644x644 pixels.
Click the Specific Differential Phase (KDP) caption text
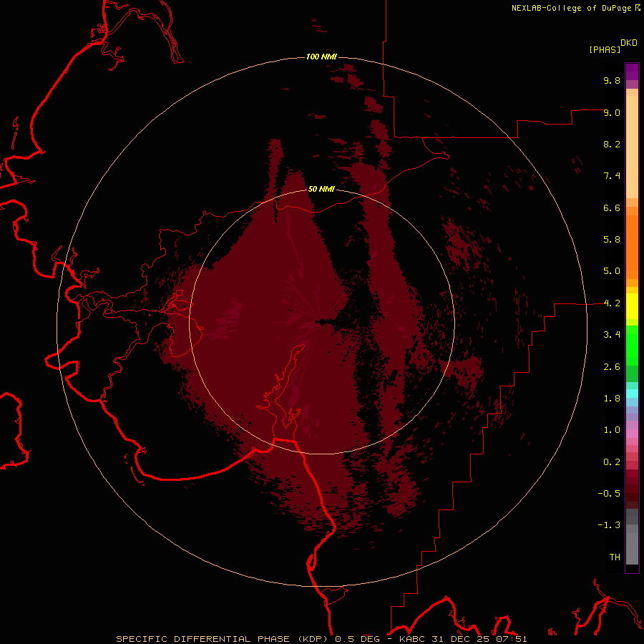point(224,639)
